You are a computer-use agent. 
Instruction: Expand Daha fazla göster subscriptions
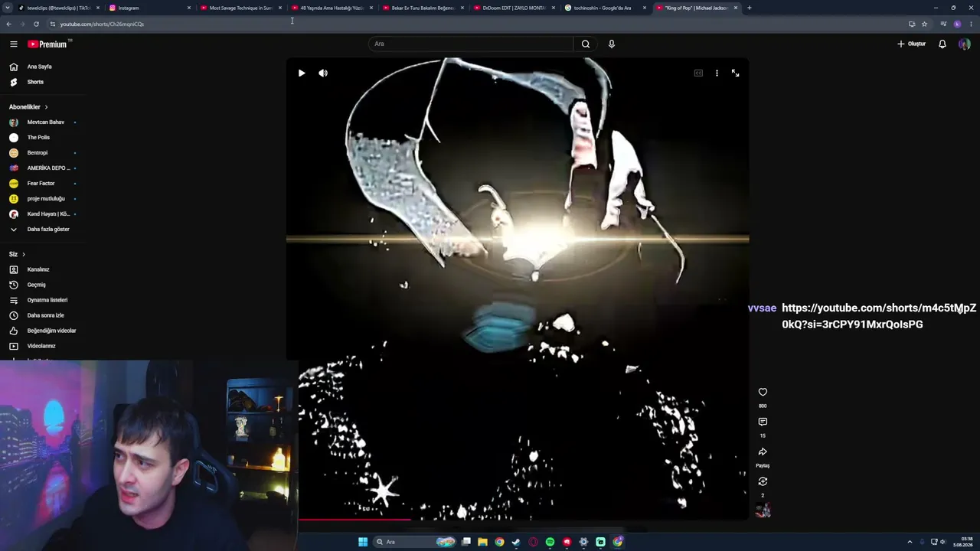pos(43,230)
